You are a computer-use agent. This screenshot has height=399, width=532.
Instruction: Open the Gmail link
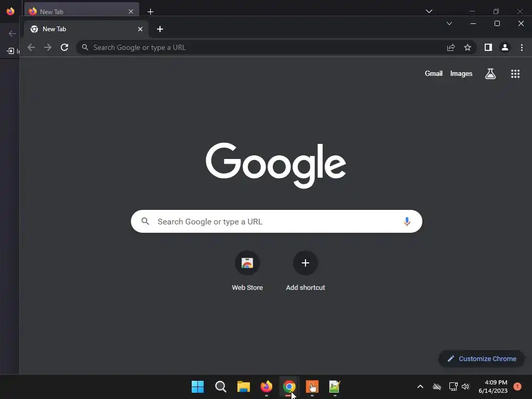pyautogui.click(x=434, y=74)
